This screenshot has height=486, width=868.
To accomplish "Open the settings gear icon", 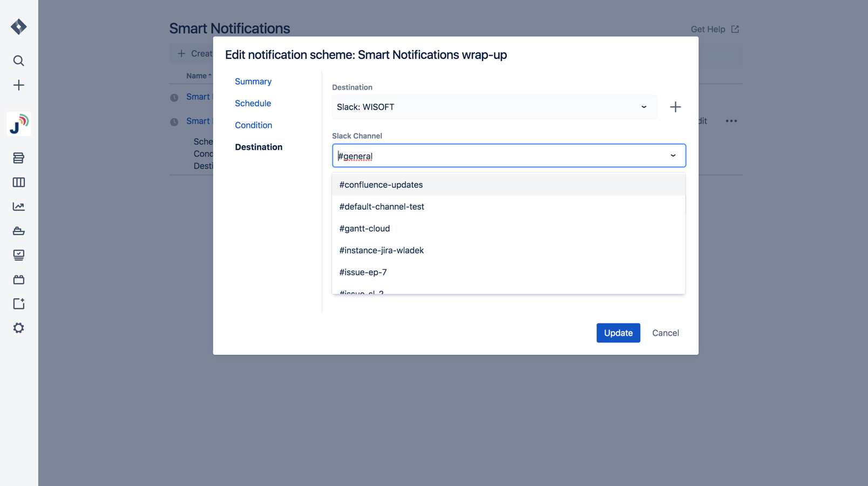I will click(x=19, y=328).
